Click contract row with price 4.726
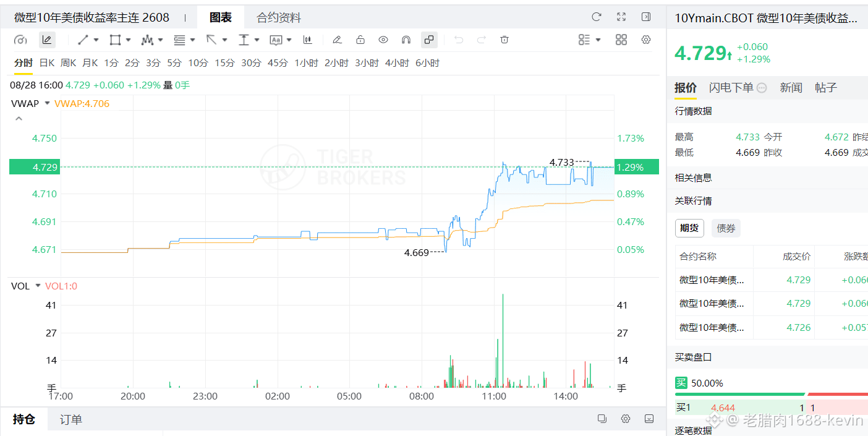The width and height of the screenshot is (868, 436). pos(772,328)
